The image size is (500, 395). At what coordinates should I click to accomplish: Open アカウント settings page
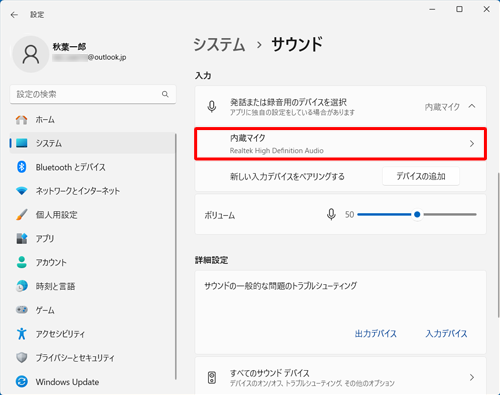pos(92,262)
